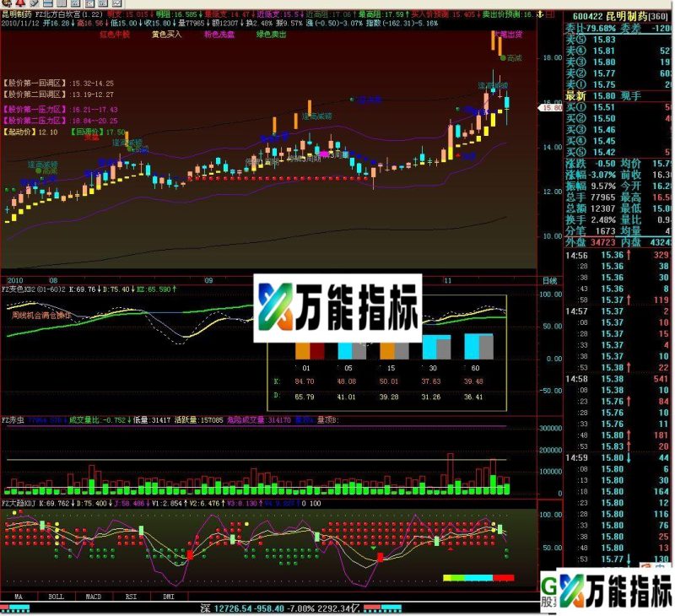The height and width of the screenshot is (616, 675).
Task: Click the red 日 icon beside the anchor
Action: [x=550, y=14]
